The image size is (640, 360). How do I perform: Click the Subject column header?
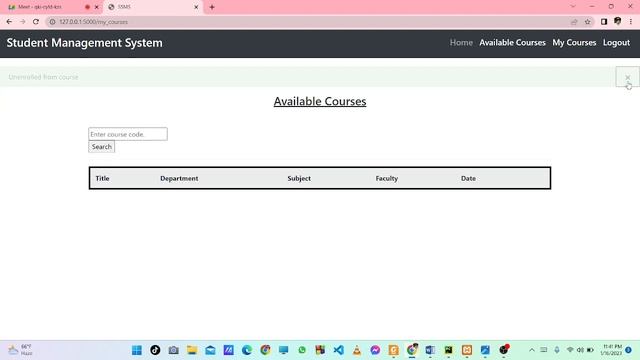click(299, 178)
